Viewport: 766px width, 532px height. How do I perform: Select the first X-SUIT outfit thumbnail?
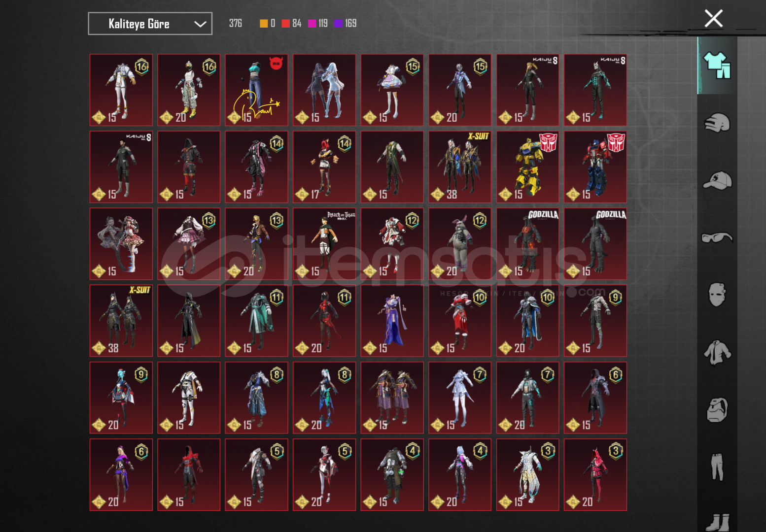click(x=459, y=167)
